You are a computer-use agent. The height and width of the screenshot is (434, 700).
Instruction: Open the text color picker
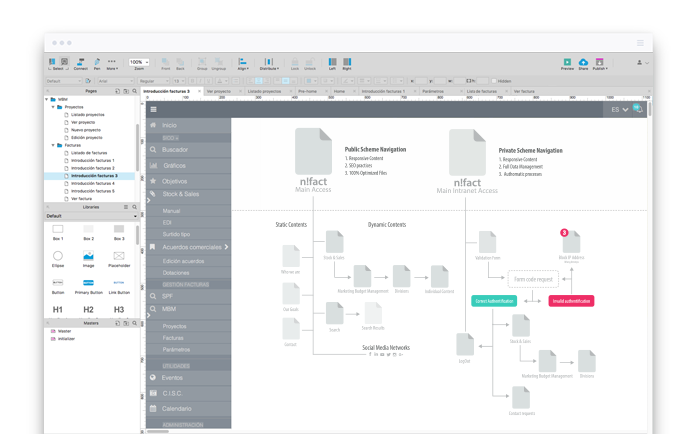(221, 81)
